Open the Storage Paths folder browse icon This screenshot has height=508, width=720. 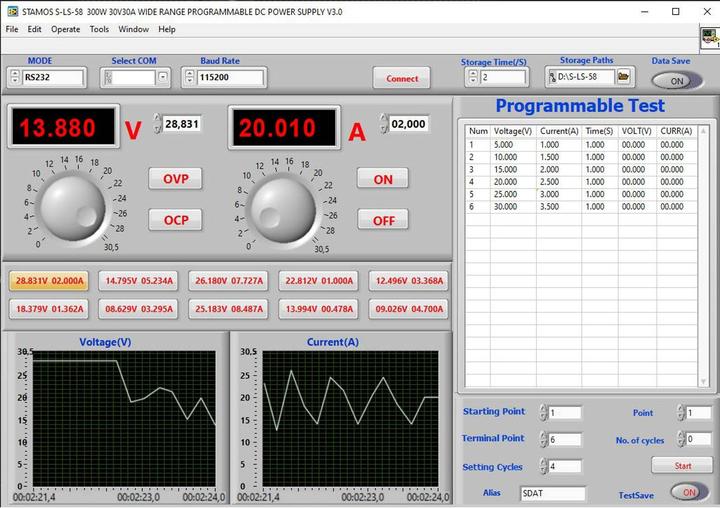tap(623, 76)
